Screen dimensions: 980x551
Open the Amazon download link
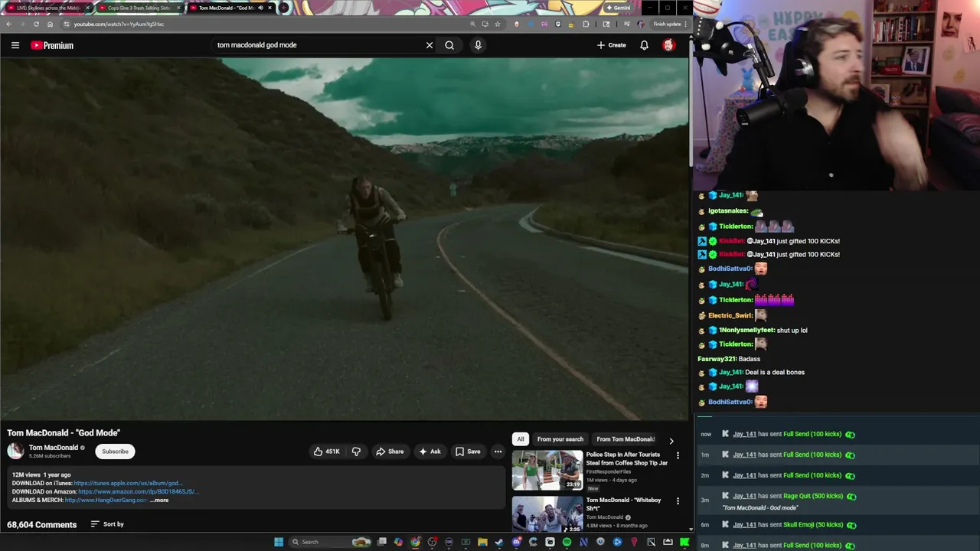coord(138,491)
